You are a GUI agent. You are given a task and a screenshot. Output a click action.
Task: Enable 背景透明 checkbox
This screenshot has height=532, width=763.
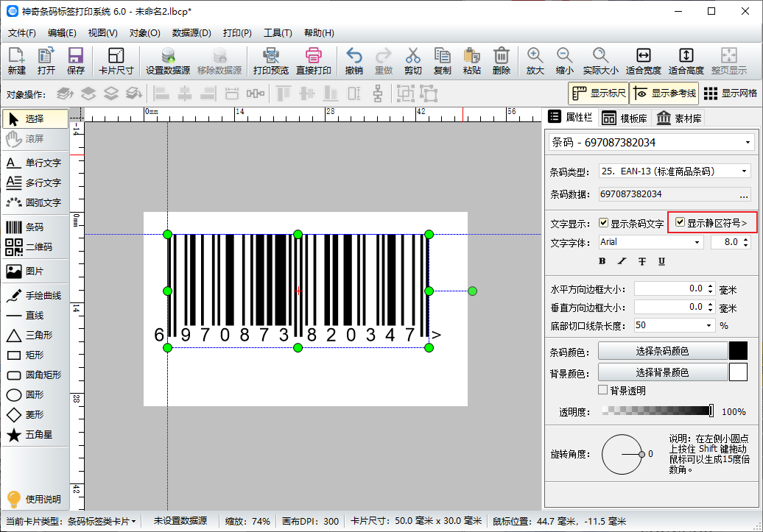pyautogui.click(x=603, y=390)
